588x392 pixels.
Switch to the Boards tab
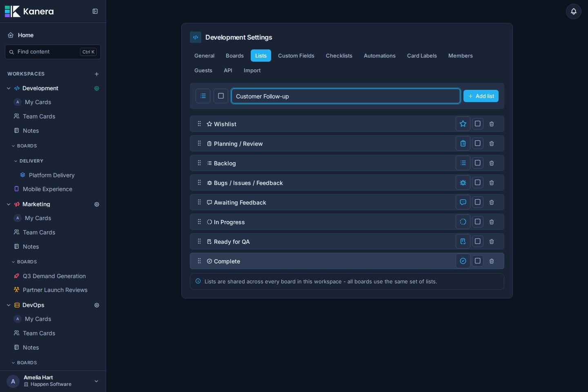235,56
